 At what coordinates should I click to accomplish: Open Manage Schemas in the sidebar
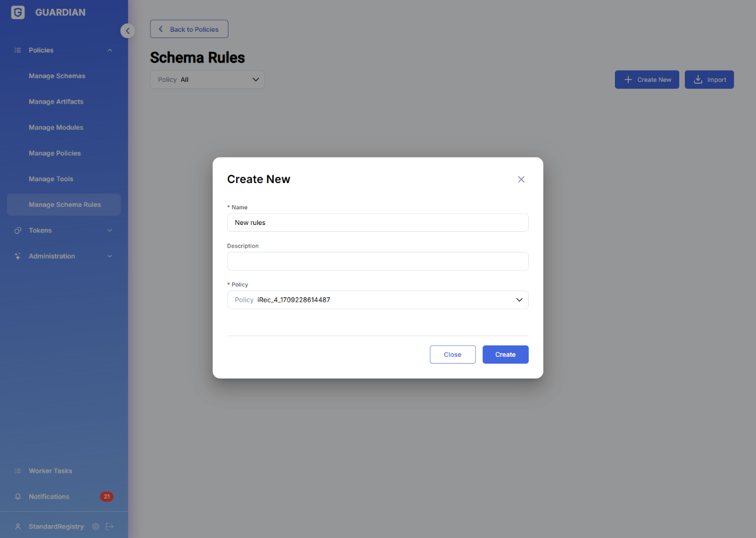tap(57, 76)
